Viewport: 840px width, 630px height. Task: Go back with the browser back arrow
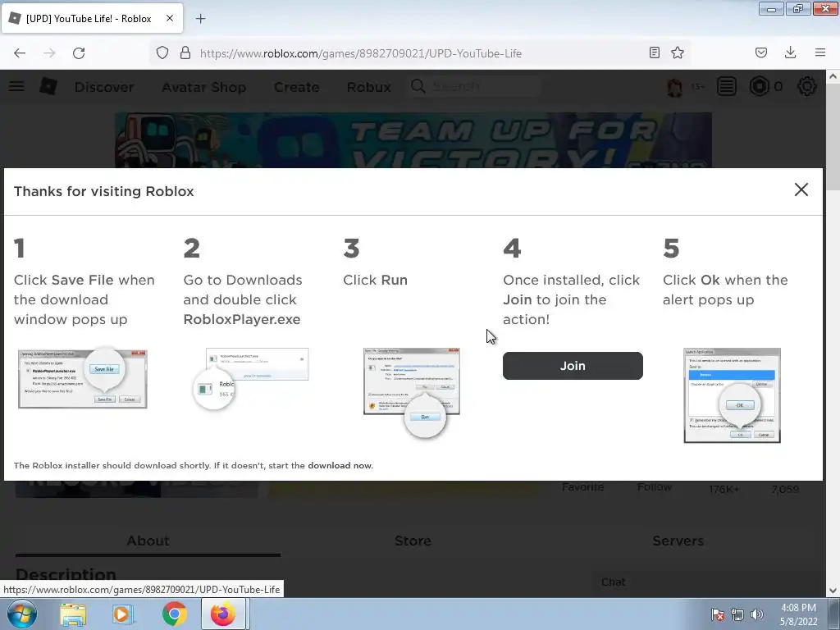point(20,53)
